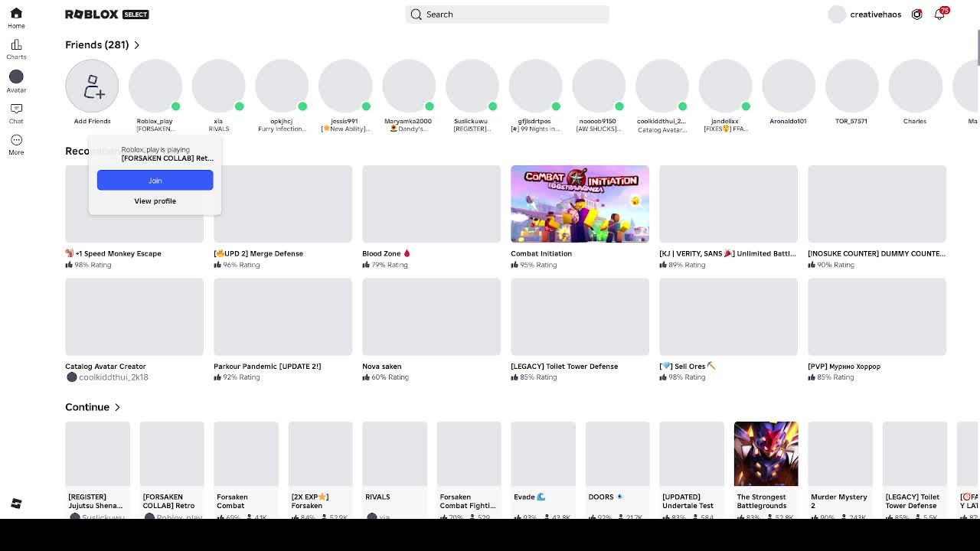
Task: Expand the Friends (281) list chevron
Action: pos(136,45)
